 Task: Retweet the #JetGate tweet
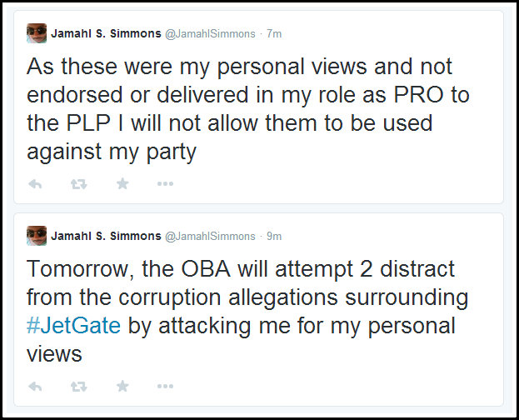80,387
